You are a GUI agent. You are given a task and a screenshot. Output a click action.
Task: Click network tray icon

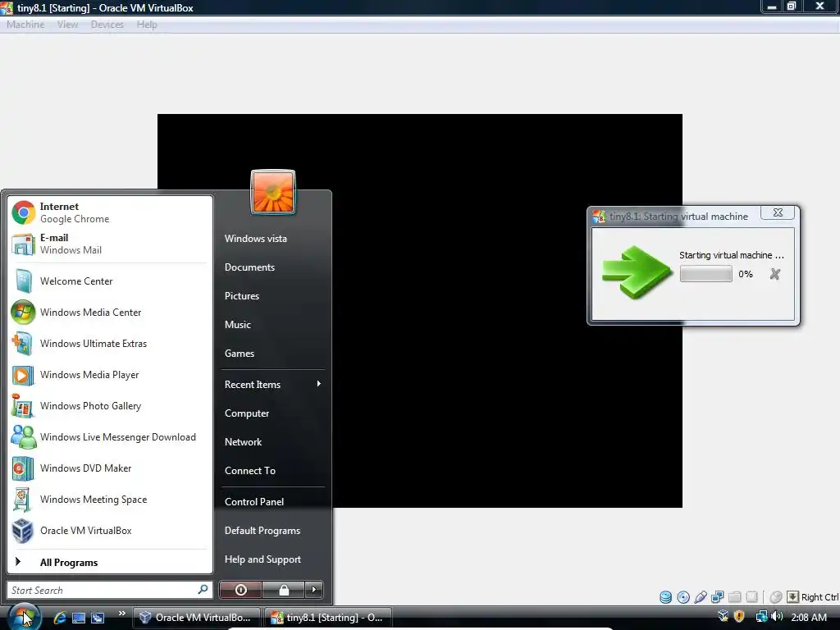[x=761, y=617]
